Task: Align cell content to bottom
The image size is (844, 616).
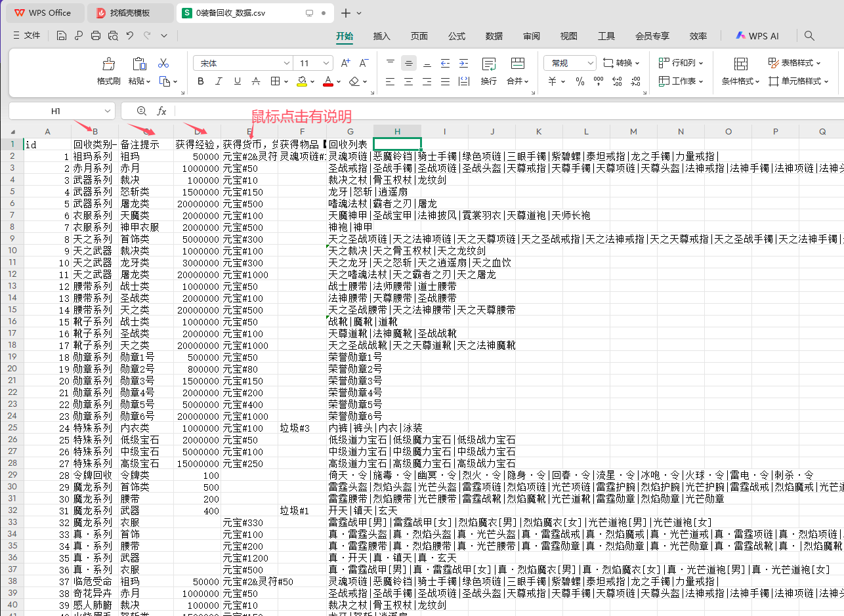Action: click(x=427, y=63)
